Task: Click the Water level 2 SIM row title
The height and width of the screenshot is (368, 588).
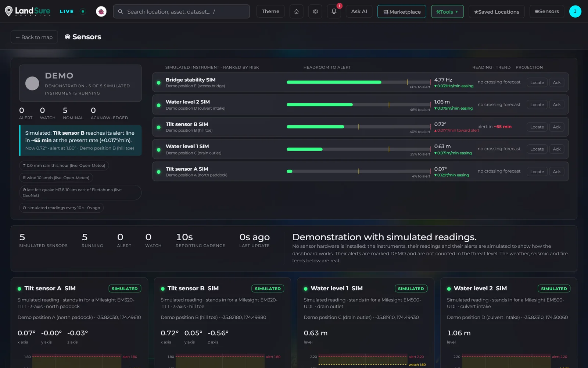Action: click(x=187, y=102)
